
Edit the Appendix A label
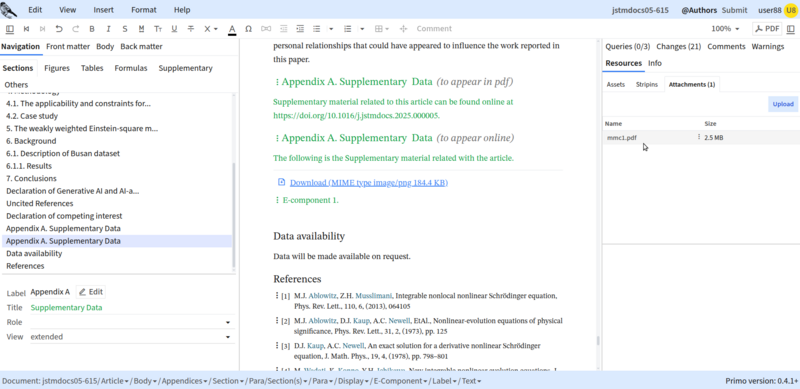click(91, 292)
